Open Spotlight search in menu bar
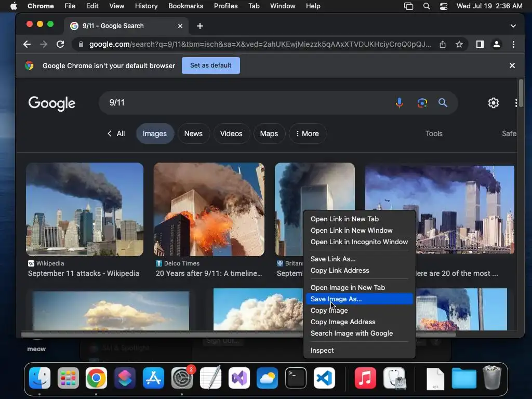Viewport: 532px width, 399px height. pos(427,6)
